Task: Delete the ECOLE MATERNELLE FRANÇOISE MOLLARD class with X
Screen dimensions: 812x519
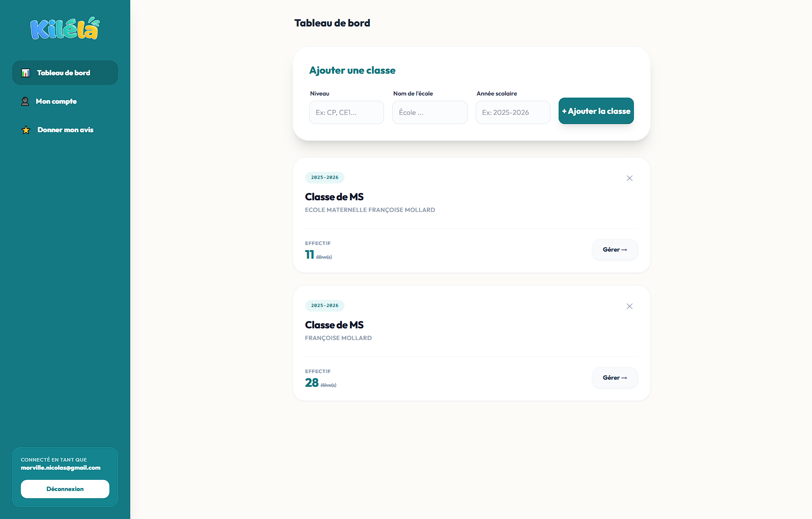Action: (629, 178)
